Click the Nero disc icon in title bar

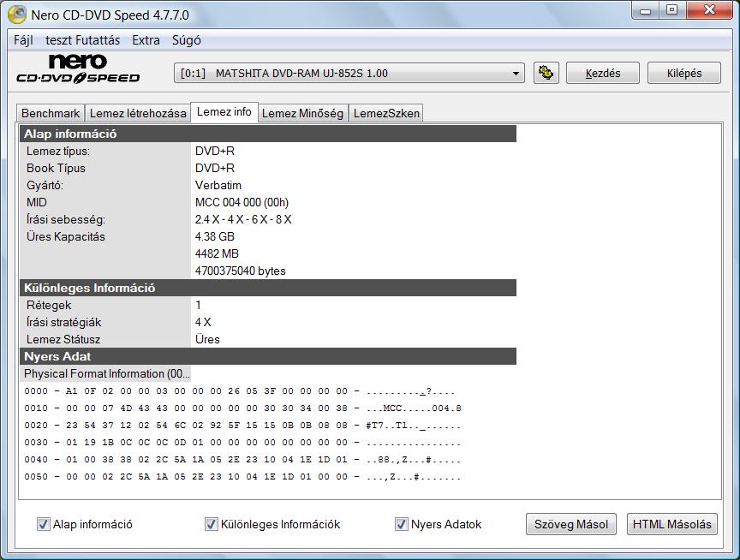tap(17, 15)
